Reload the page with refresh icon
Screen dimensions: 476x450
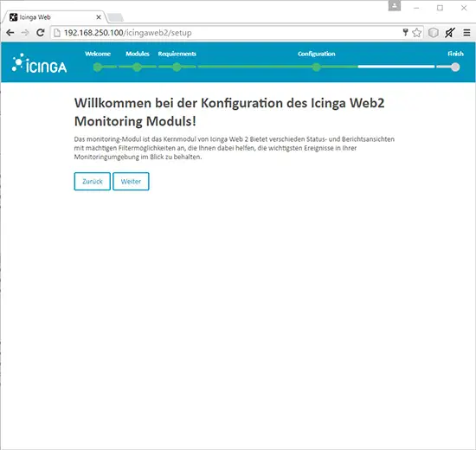(41, 33)
